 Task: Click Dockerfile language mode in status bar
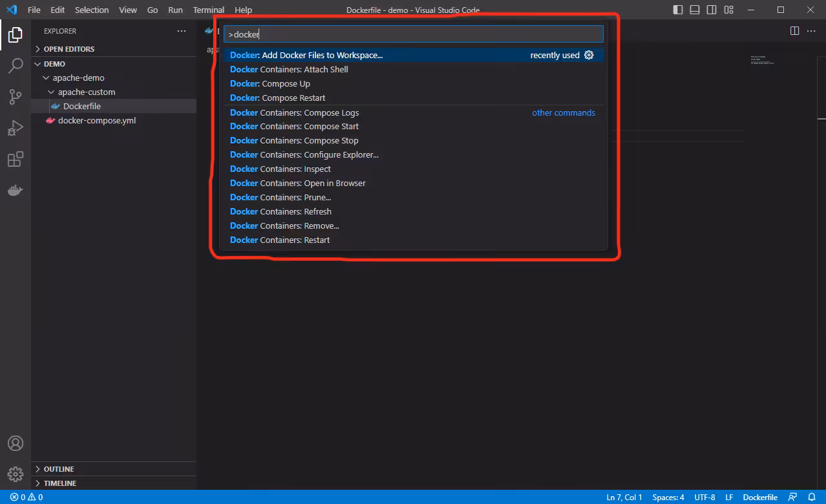tap(760, 497)
